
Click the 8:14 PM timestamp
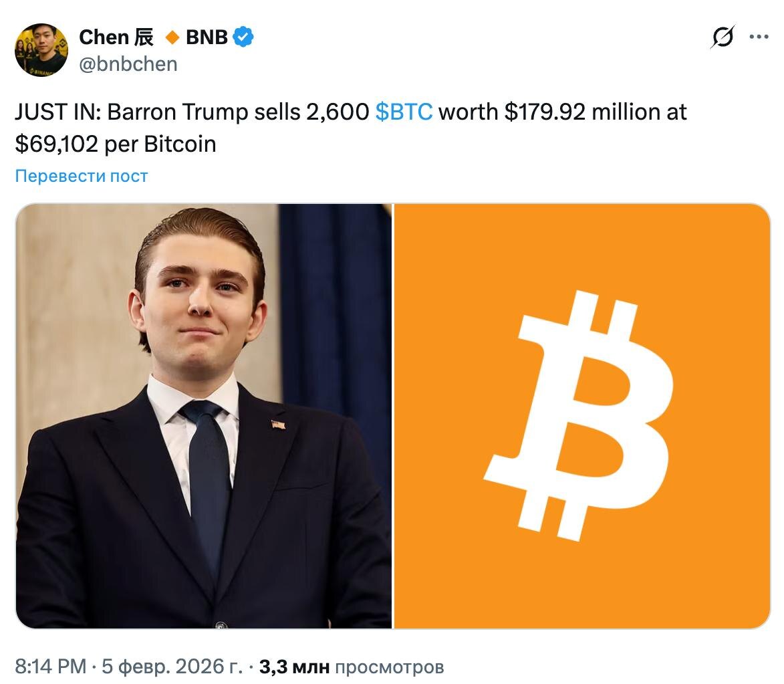[51, 667]
